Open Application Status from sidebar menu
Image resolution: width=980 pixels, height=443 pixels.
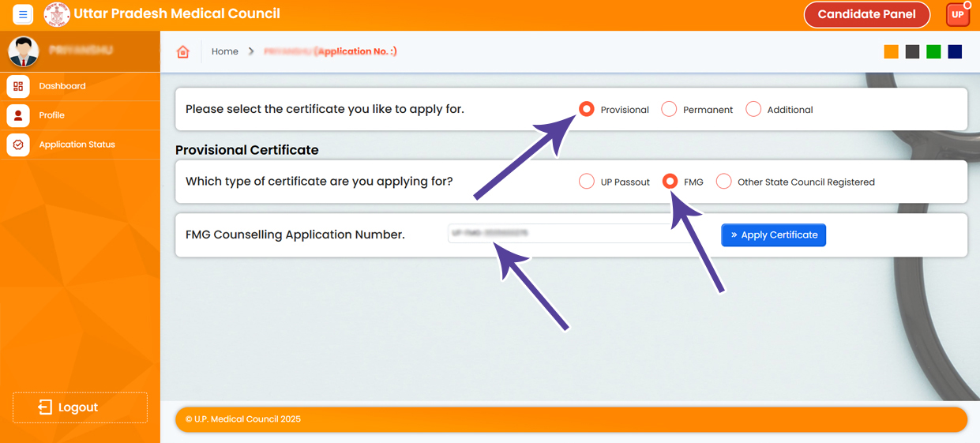(x=77, y=145)
